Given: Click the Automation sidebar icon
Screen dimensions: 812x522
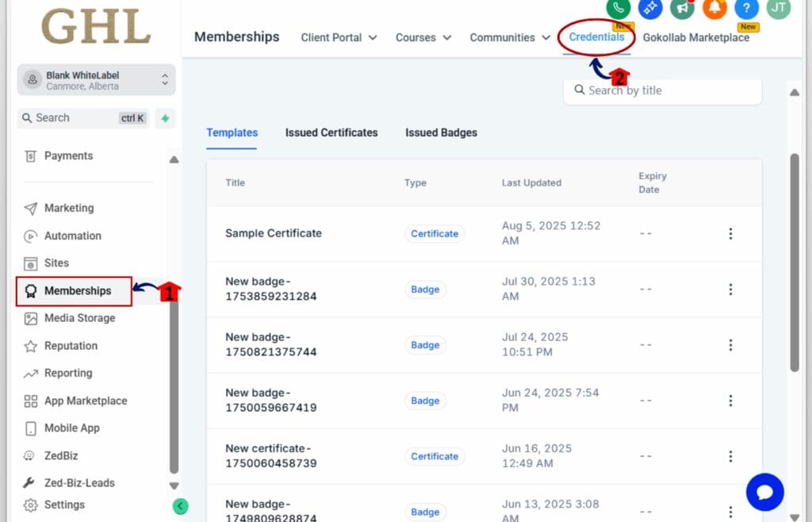Looking at the screenshot, I should [x=31, y=236].
